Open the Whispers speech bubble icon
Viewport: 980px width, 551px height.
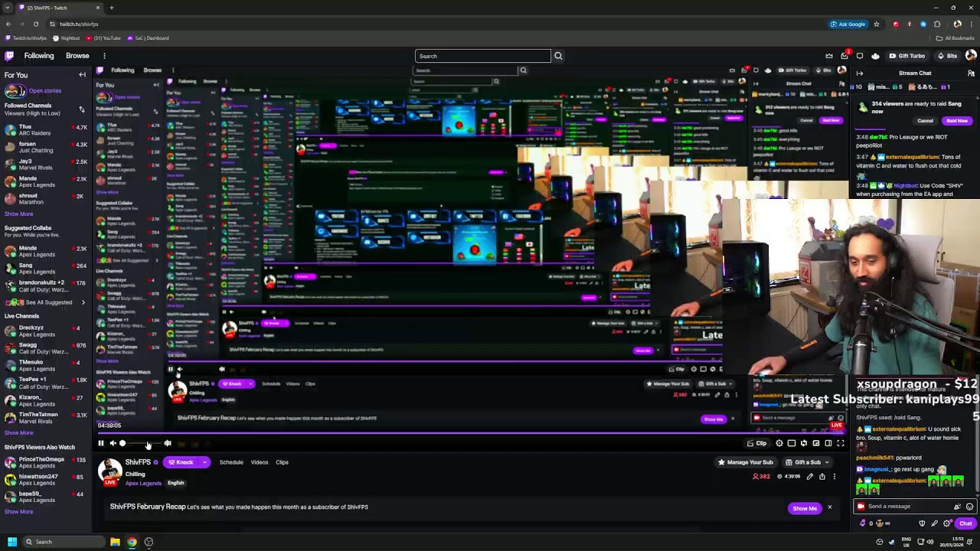[860, 56]
